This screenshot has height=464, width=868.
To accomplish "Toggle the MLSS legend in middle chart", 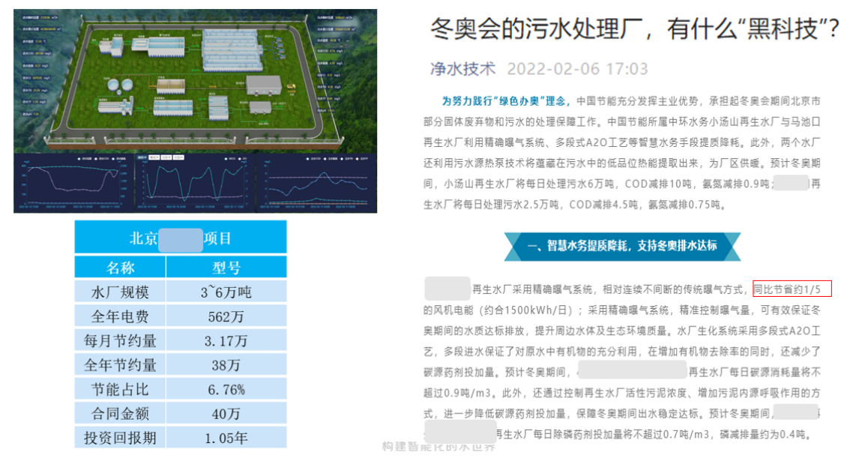I will click(231, 158).
